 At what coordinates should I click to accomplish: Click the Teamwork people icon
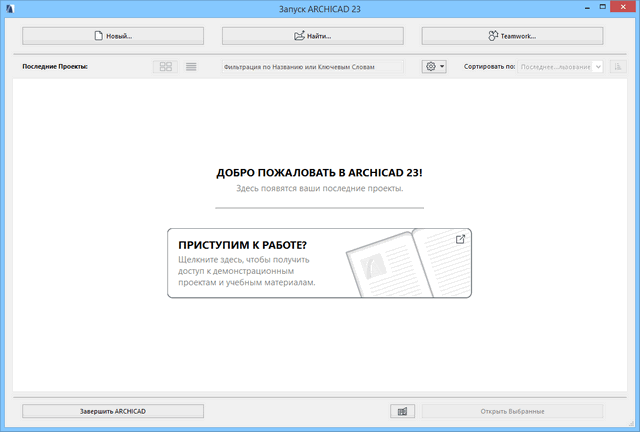pyautogui.click(x=493, y=36)
